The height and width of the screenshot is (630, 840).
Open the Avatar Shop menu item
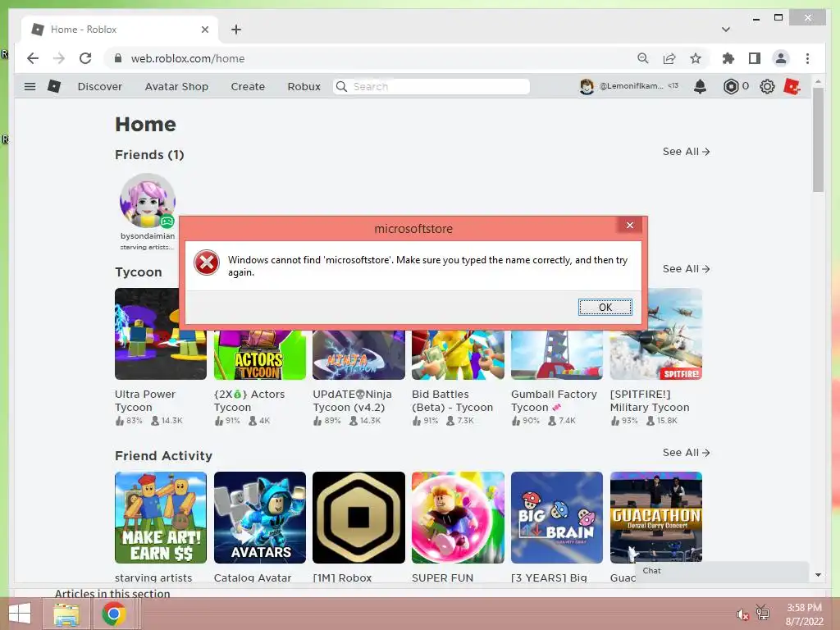click(176, 86)
